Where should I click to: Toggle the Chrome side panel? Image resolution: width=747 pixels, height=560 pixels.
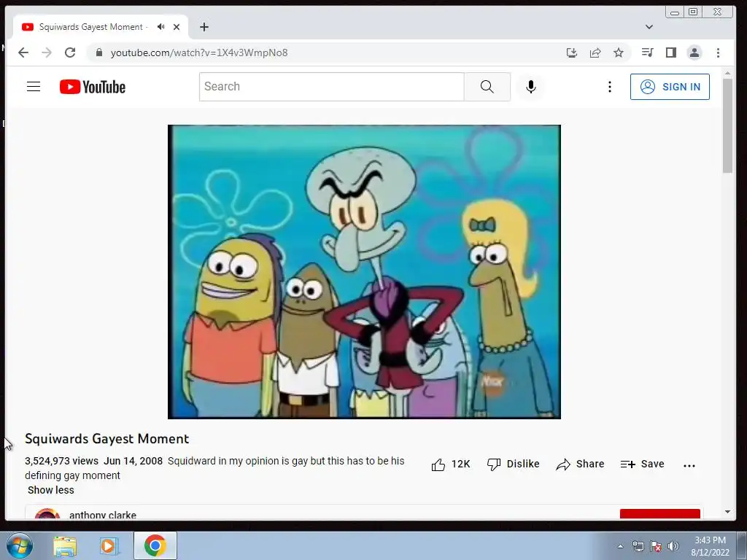pyautogui.click(x=671, y=52)
